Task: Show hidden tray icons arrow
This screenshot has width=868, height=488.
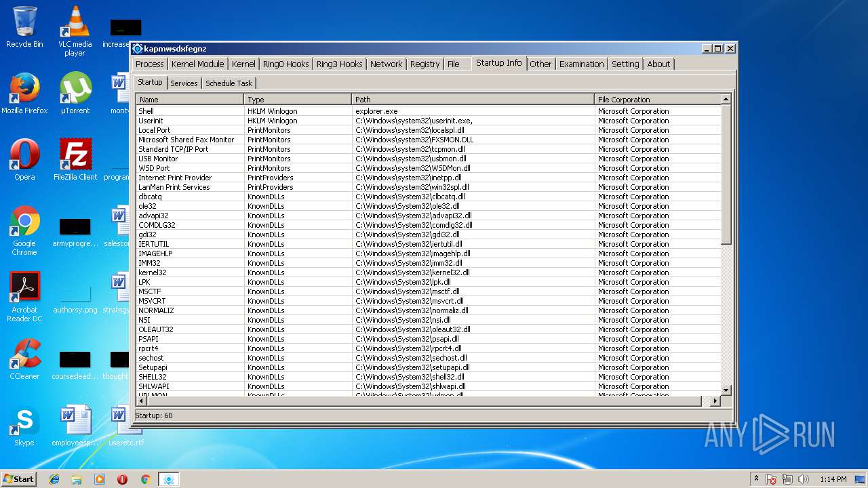Action: (x=756, y=479)
